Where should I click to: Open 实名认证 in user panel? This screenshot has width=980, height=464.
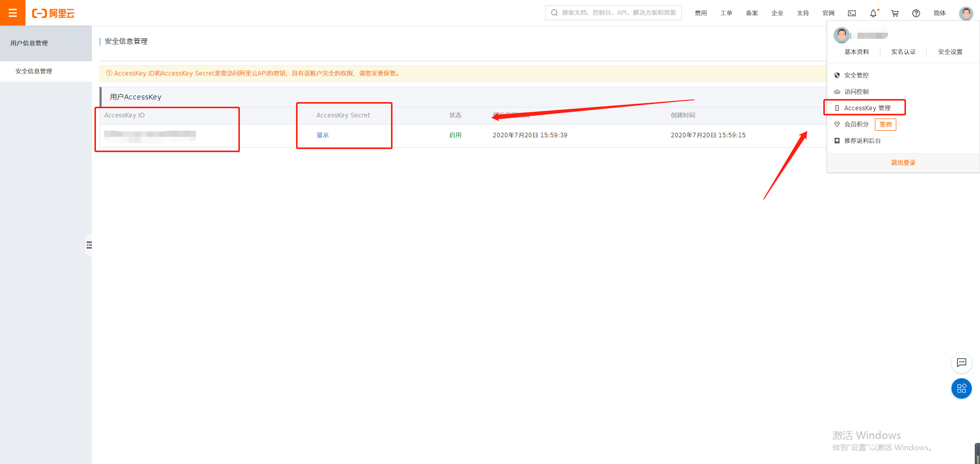[903, 52]
